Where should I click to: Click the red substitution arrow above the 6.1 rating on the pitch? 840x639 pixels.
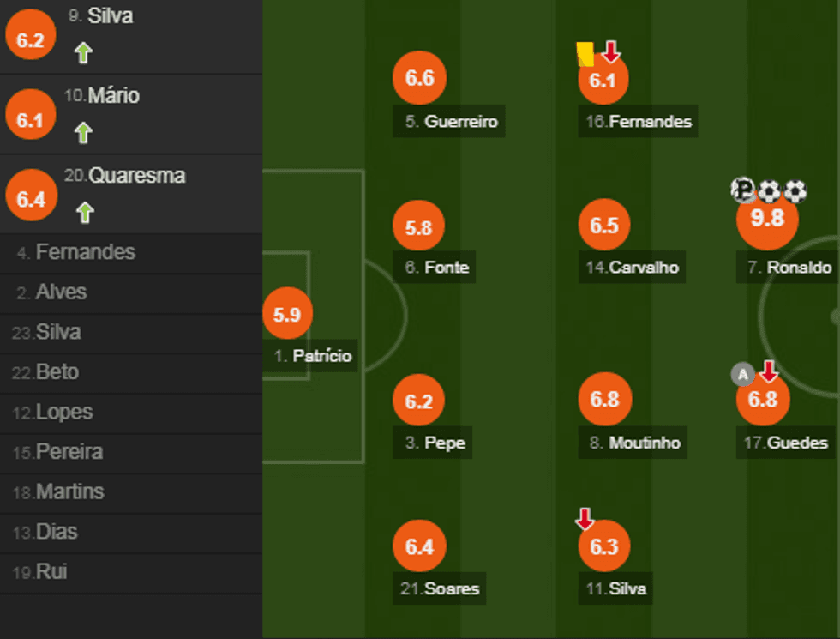coord(610,52)
